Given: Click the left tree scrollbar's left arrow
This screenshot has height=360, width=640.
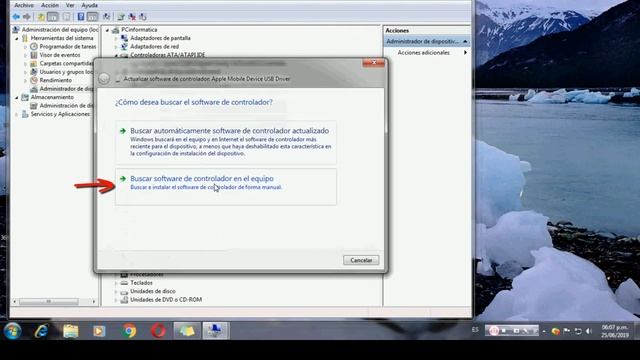Looking at the screenshot, I should tap(15, 302).
